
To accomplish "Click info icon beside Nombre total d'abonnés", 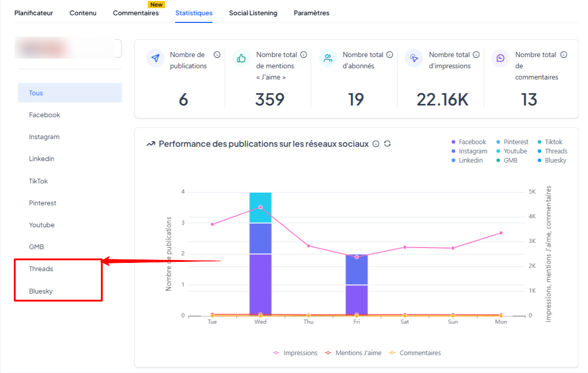I will click(389, 55).
